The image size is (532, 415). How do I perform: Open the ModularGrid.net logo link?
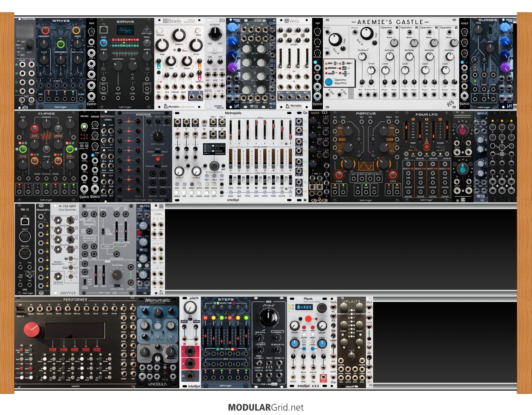coord(266,407)
